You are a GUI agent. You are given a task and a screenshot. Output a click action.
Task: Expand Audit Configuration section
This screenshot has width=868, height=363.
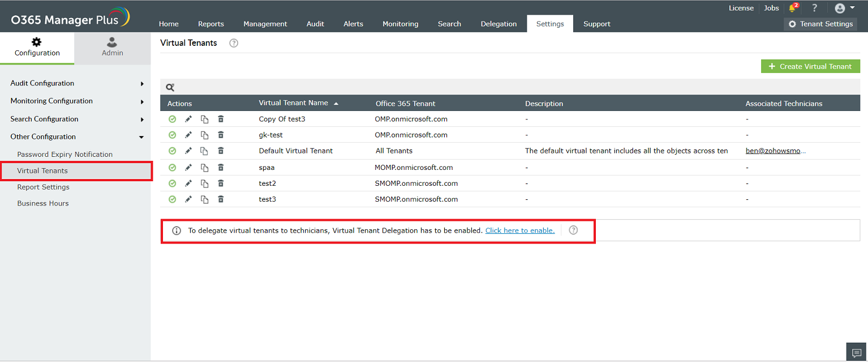[77, 83]
